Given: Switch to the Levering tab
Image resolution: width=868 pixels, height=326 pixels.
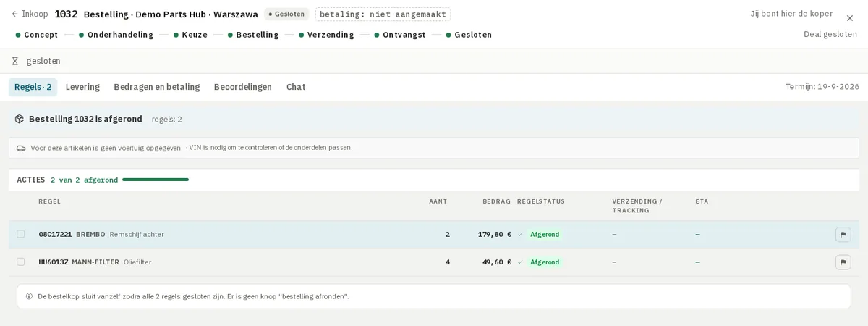Looking at the screenshot, I should pyautogui.click(x=82, y=87).
